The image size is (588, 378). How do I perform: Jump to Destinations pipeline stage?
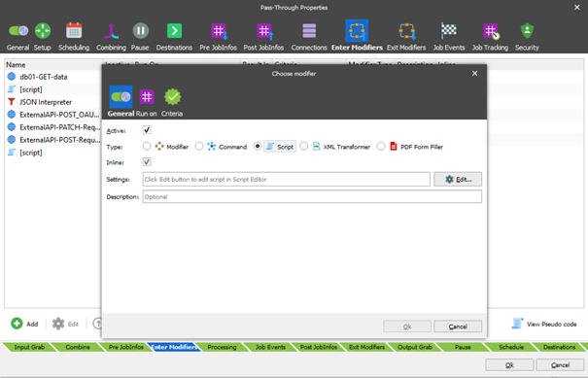pyautogui.click(x=559, y=347)
